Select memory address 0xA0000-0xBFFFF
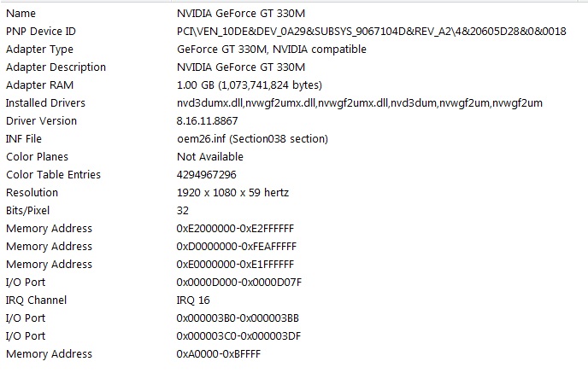The height and width of the screenshot is (379, 588). pos(219,354)
